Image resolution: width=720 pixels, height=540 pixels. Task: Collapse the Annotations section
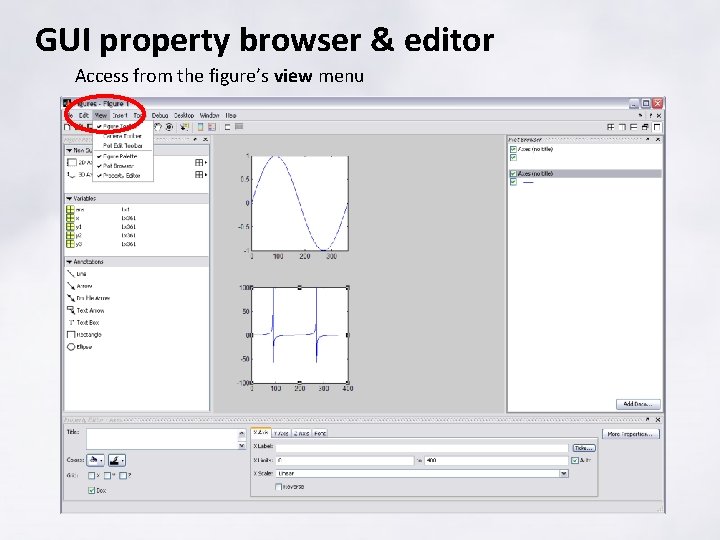tap(69, 262)
